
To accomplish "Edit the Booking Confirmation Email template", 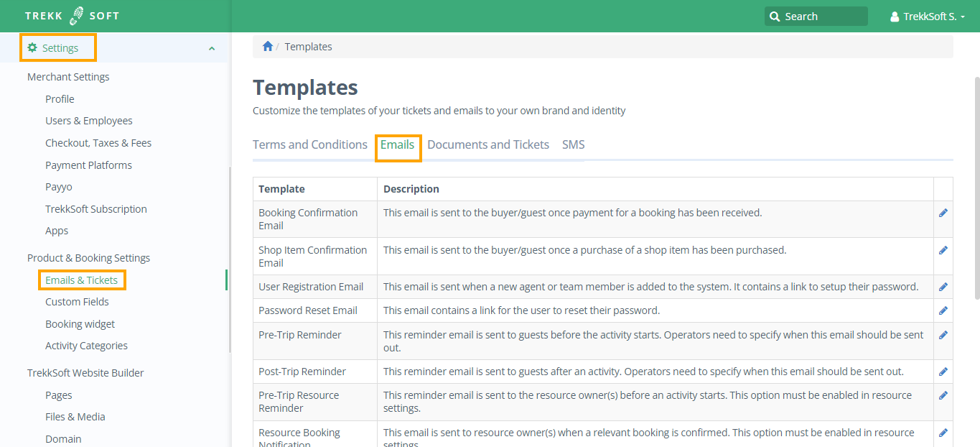I will pyautogui.click(x=943, y=213).
